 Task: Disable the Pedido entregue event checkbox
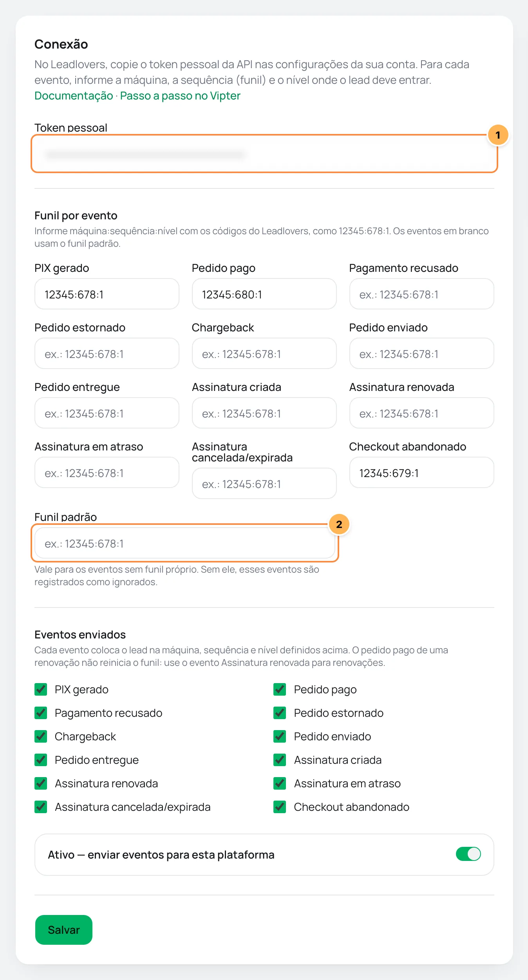click(x=41, y=760)
